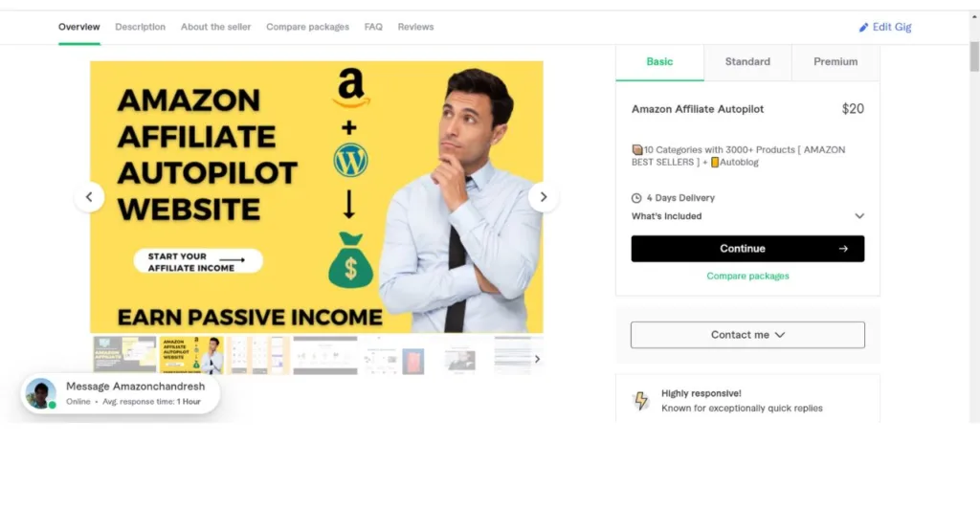The height and width of the screenshot is (510, 980).
Task: Click the page vertical scrollbar
Action: point(974,57)
